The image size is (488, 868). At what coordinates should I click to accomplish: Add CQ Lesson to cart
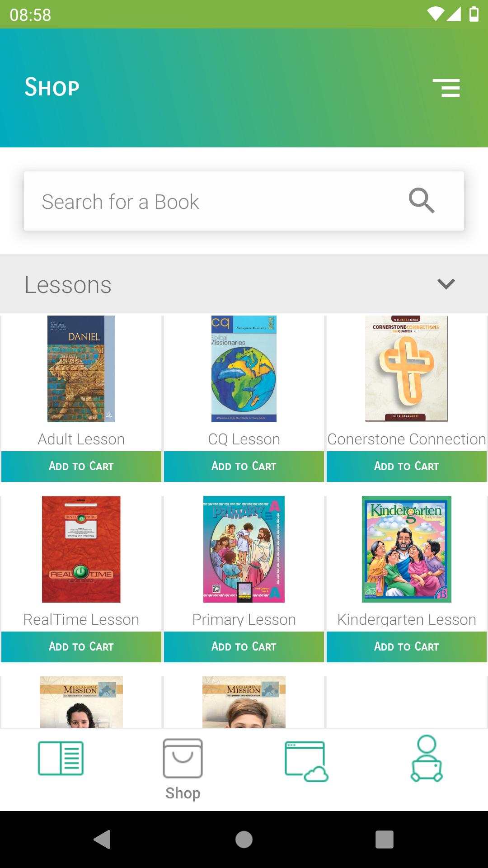pos(244,466)
